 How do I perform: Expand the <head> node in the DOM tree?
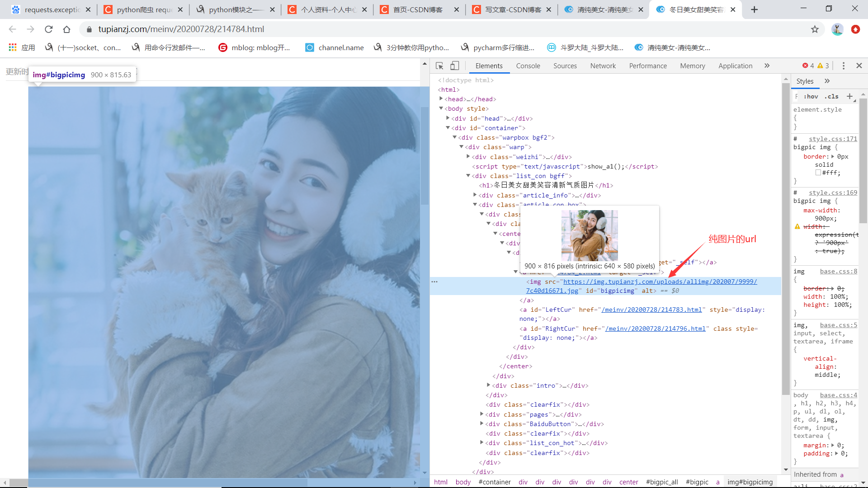442,99
